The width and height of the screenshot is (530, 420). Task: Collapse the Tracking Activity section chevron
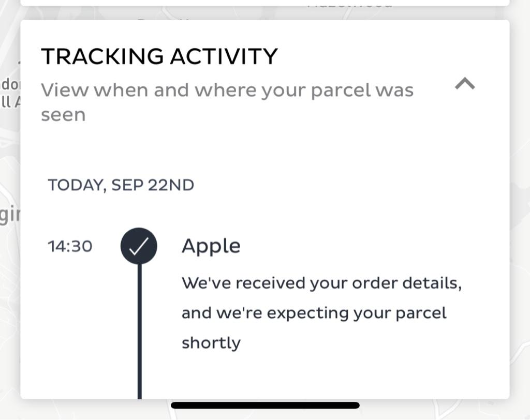click(465, 84)
